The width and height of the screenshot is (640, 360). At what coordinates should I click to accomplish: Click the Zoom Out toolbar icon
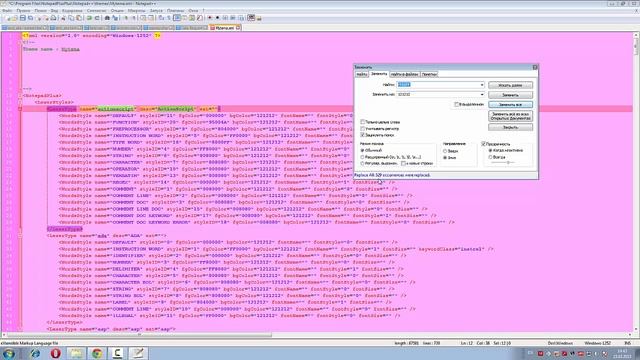pyautogui.click(x=134, y=18)
